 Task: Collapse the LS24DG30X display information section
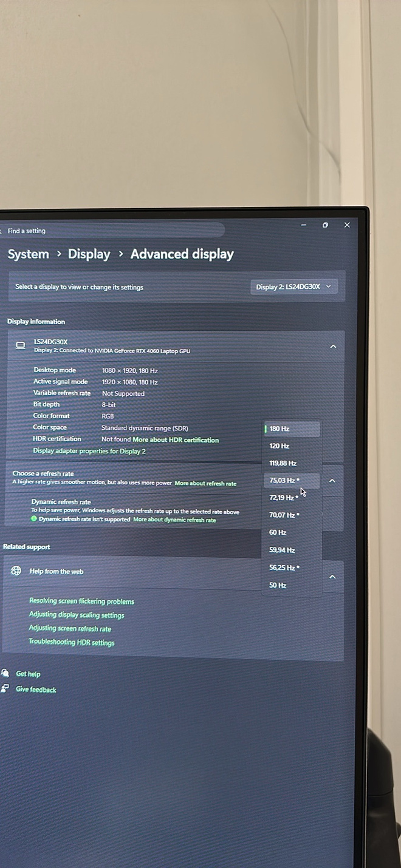point(333,347)
